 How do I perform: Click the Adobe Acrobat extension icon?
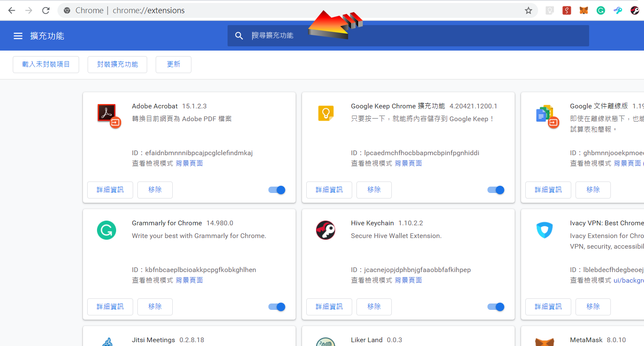coord(108,115)
